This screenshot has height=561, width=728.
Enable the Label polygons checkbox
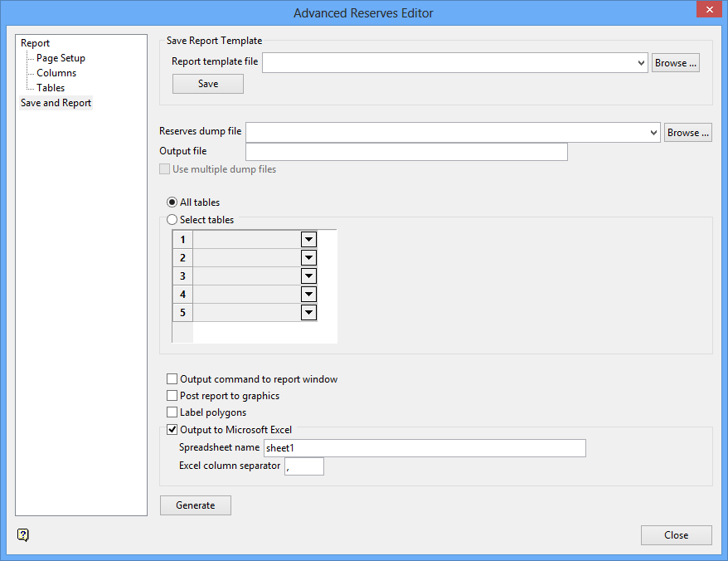[172, 412]
